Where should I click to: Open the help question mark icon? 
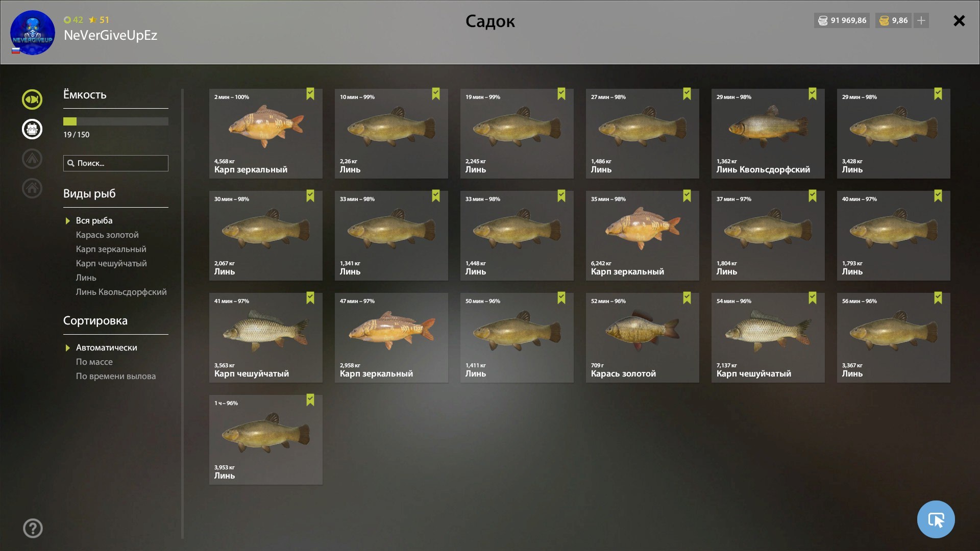coord(33,529)
